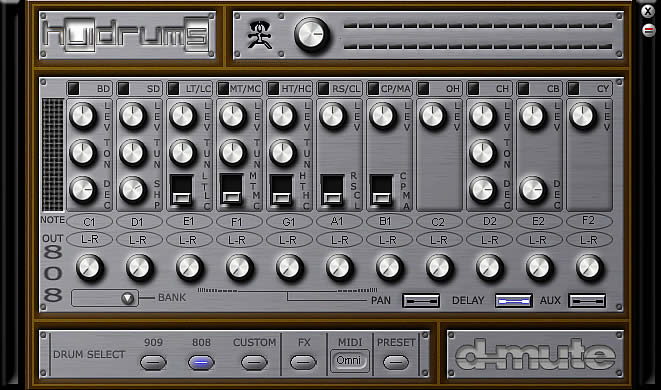Adjust the SD shape knob

pyautogui.click(x=133, y=190)
